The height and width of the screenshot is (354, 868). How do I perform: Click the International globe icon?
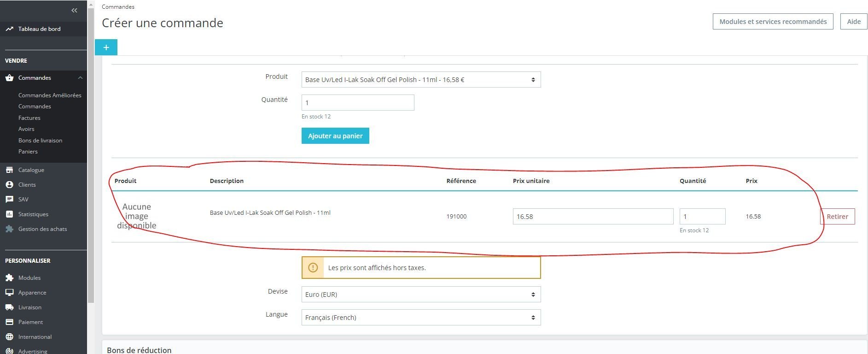point(10,337)
